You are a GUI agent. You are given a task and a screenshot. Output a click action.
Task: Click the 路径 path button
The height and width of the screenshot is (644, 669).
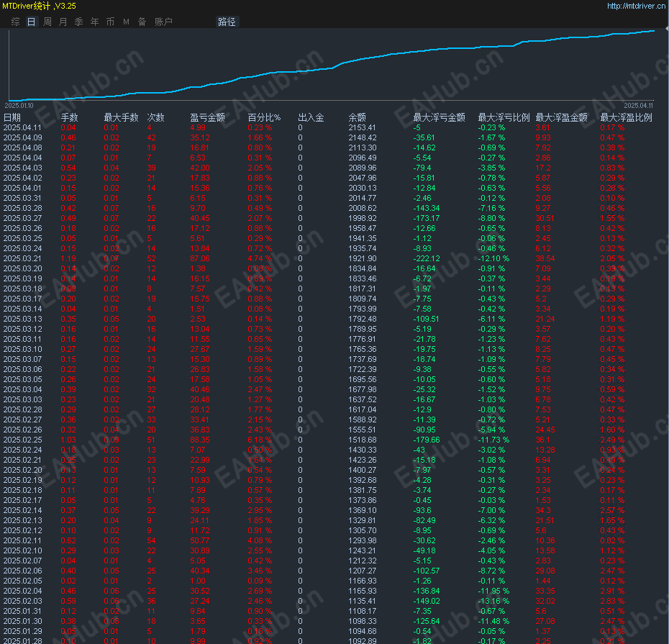point(227,22)
